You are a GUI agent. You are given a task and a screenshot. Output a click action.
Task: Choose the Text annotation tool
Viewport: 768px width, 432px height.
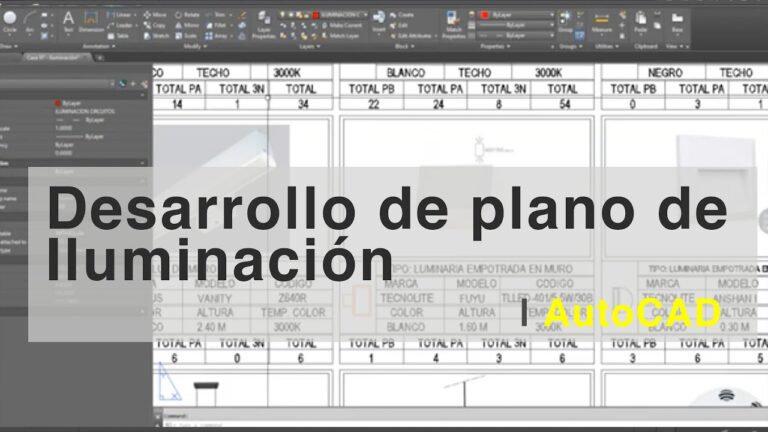68,20
